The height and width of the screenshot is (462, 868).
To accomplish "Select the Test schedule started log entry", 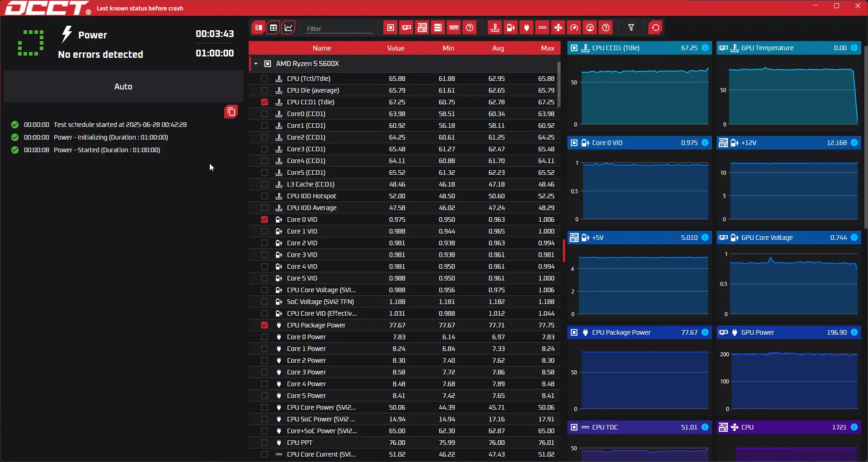I will pyautogui.click(x=99, y=125).
